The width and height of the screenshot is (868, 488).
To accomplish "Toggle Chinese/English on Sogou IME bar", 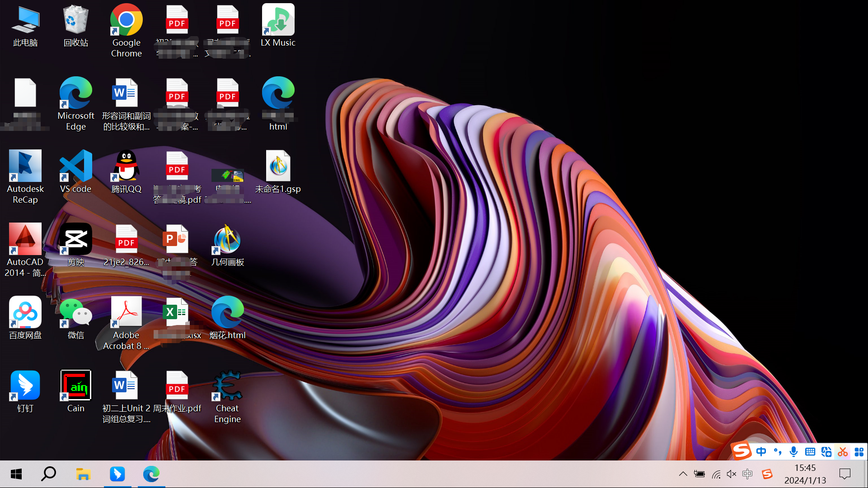I will (761, 452).
